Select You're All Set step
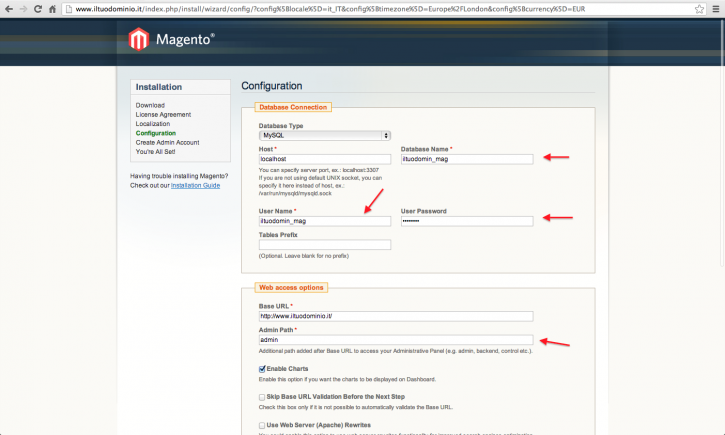Viewport: 725px width, 435px height. pyautogui.click(x=155, y=152)
